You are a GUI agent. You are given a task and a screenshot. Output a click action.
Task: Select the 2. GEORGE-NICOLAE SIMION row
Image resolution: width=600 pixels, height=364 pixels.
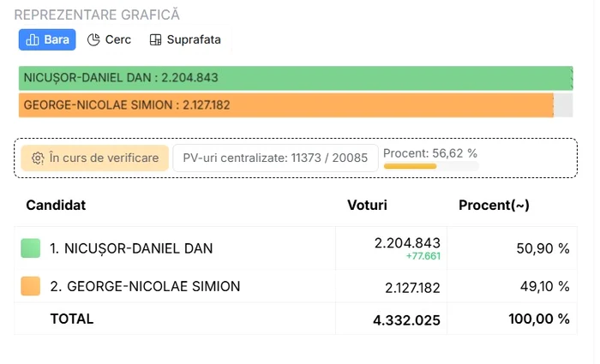296,286
